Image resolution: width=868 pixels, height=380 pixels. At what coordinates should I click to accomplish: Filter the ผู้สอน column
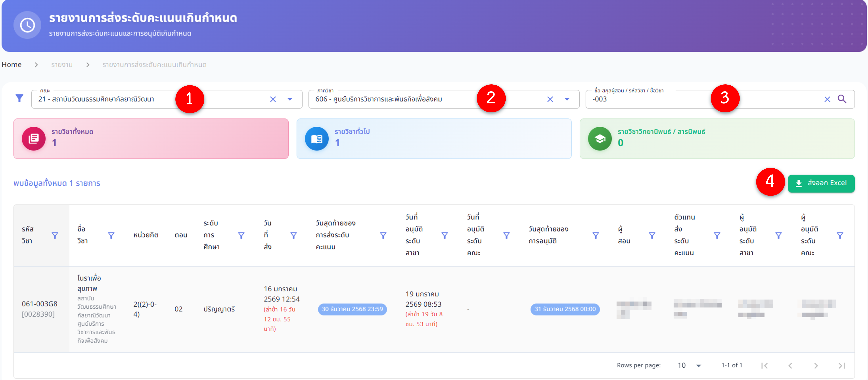[x=652, y=235]
